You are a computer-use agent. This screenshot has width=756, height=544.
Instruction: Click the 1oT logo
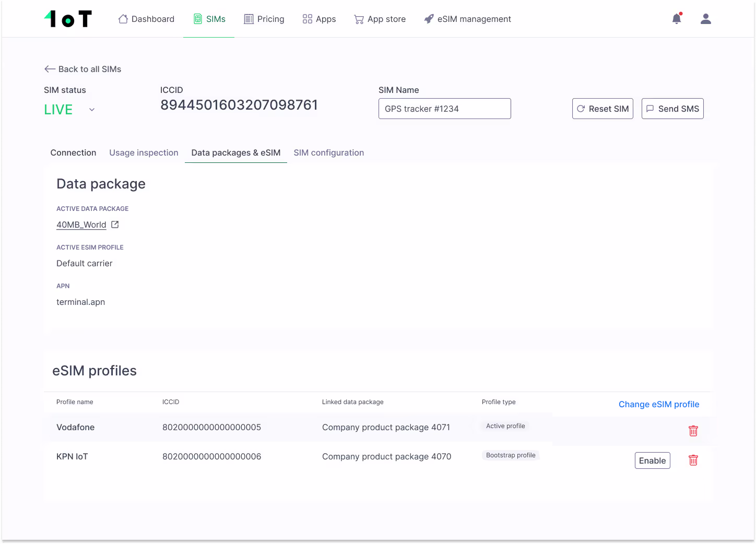tap(68, 19)
